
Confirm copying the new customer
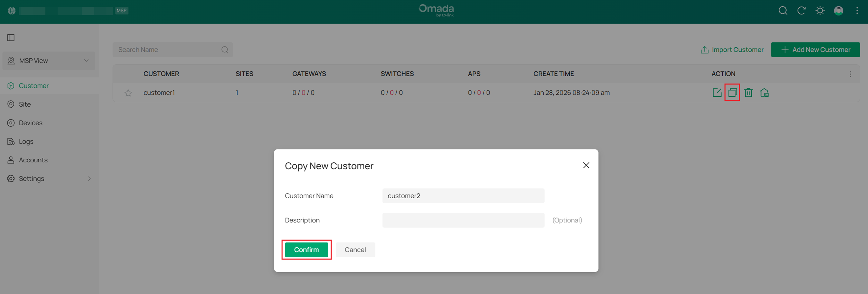306,249
